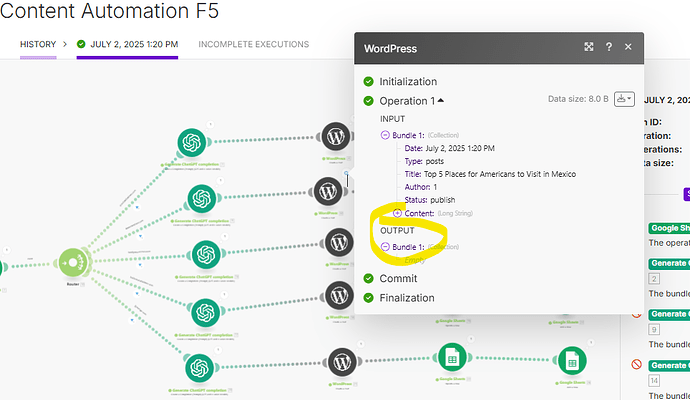Open the filter icon on the bottom router route

(132, 320)
